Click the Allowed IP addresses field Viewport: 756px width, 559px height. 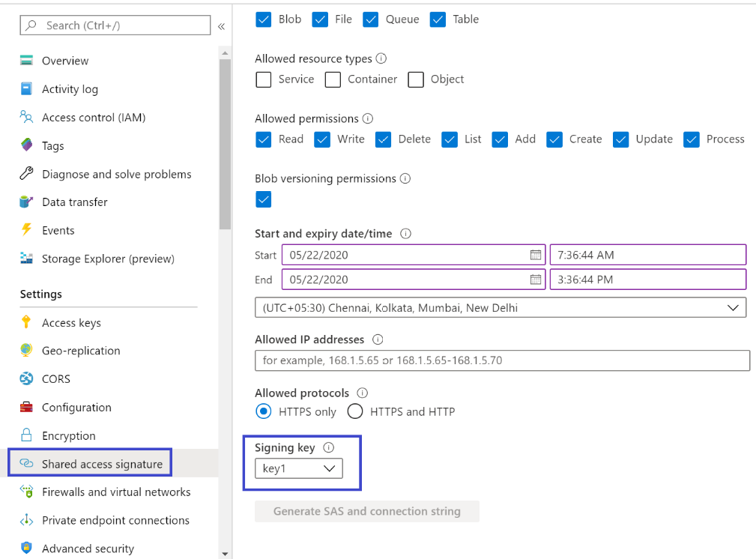pyautogui.click(x=502, y=360)
